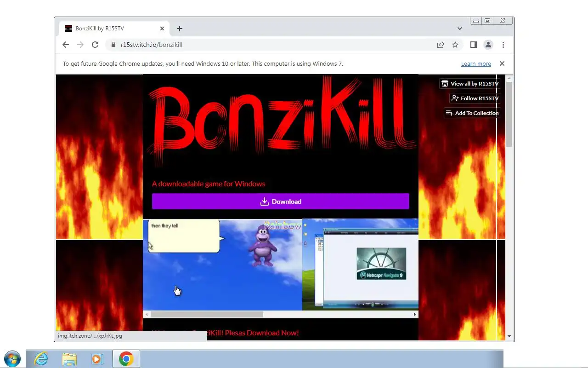Open Windows Media Player from taskbar
The height and width of the screenshot is (368, 588).
point(97,359)
